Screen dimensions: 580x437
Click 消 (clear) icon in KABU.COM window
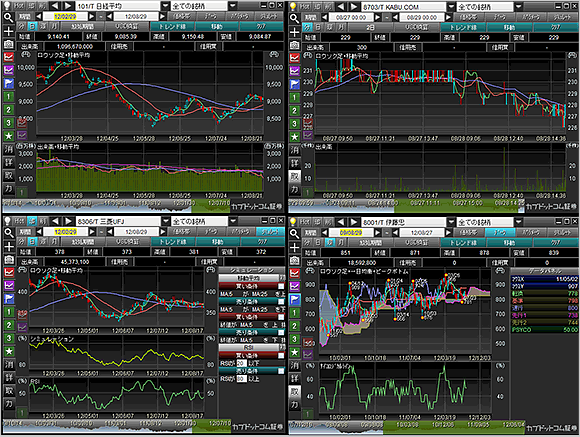(294, 150)
